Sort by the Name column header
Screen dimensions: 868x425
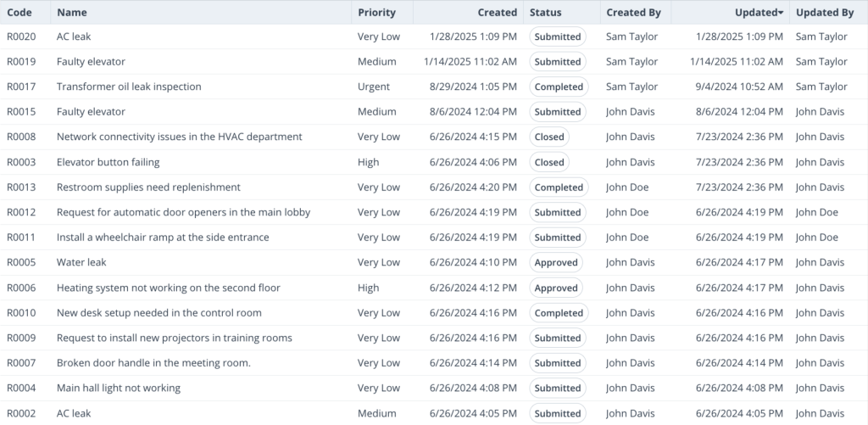72,13
